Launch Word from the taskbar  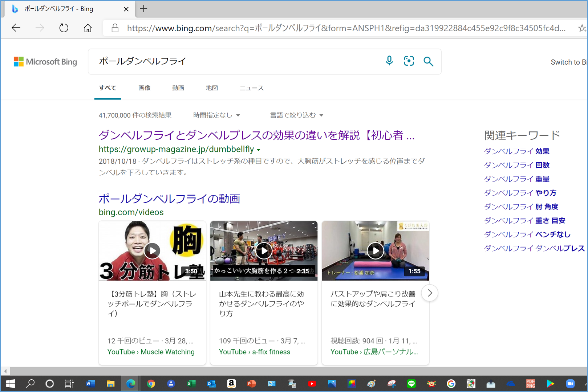90,384
